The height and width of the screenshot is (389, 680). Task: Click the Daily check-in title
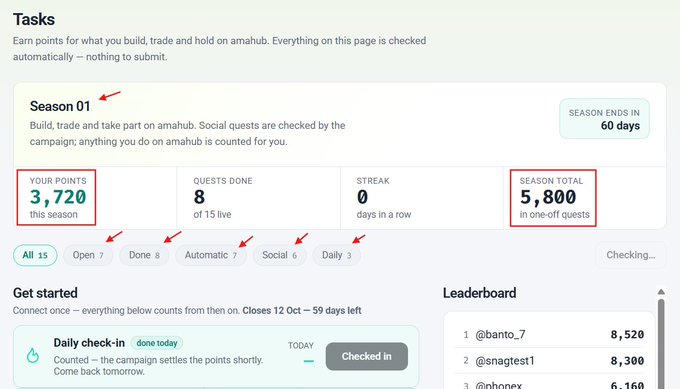[x=89, y=343]
